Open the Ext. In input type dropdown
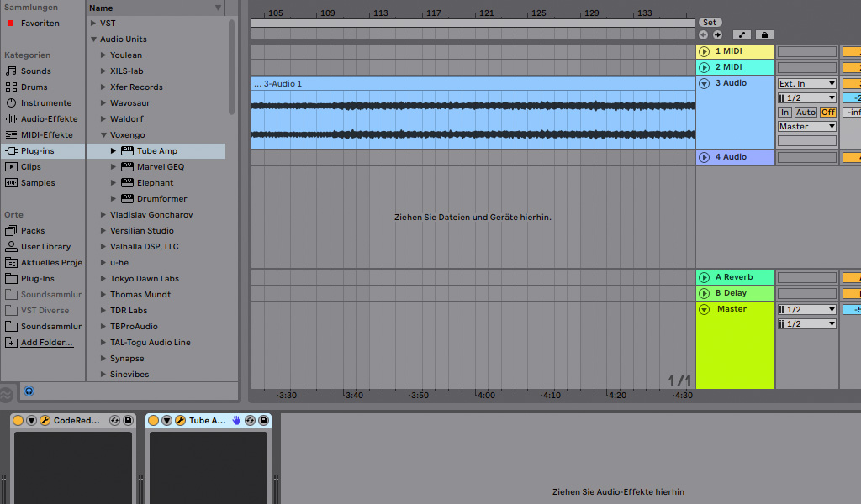Screen dimensions: 861x504 (x=806, y=83)
